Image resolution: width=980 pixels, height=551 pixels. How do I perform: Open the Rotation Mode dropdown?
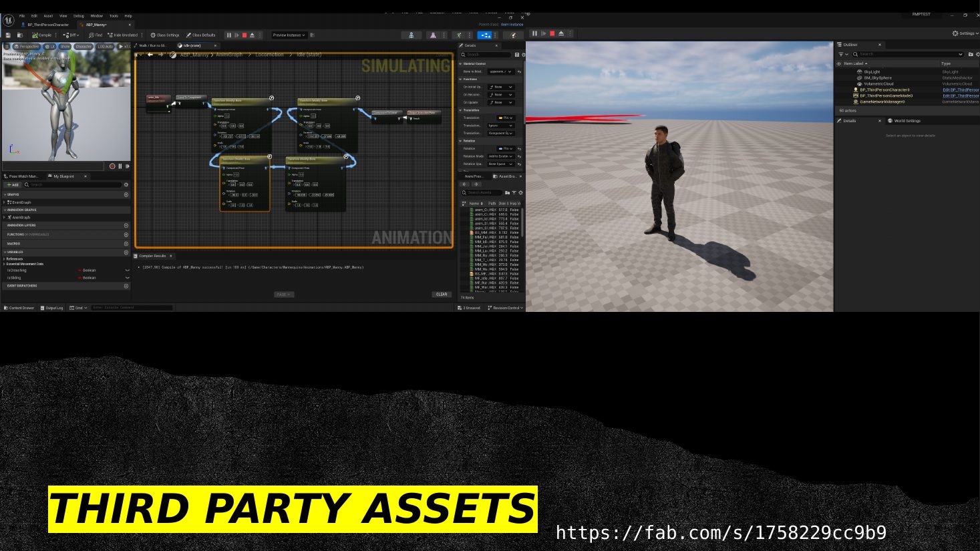[x=500, y=156]
